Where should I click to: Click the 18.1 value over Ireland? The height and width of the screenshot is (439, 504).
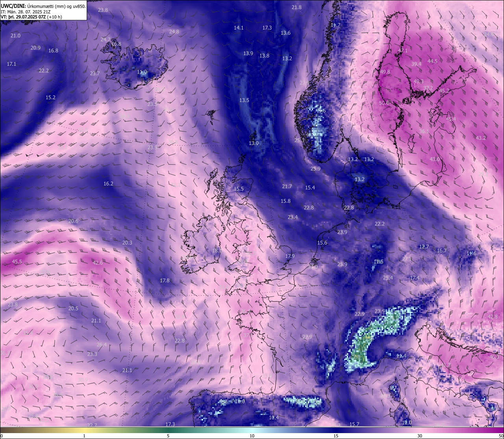(217, 250)
